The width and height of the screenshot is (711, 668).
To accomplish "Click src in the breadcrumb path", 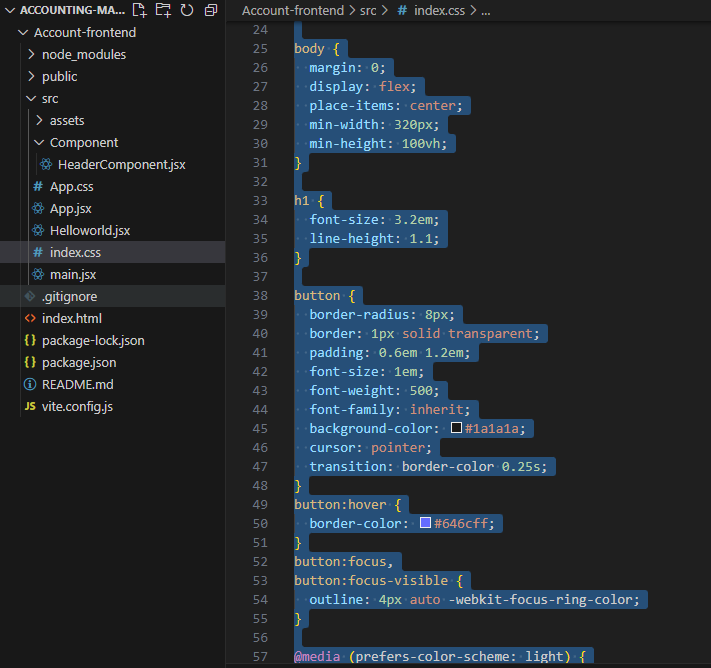I will pyautogui.click(x=368, y=10).
